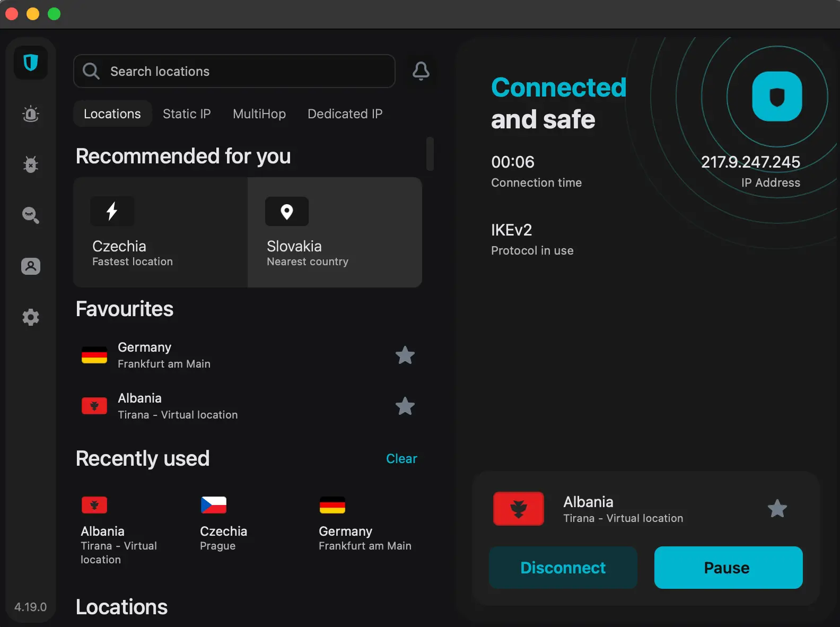Open the Alert siren icon in sidebar
840x627 pixels.
[x=31, y=114]
